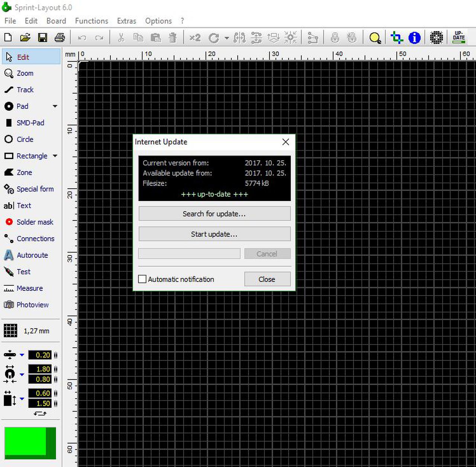The width and height of the screenshot is (476, 467).
Task: Open the Functions menu
Action: click(x=91, y=21)
